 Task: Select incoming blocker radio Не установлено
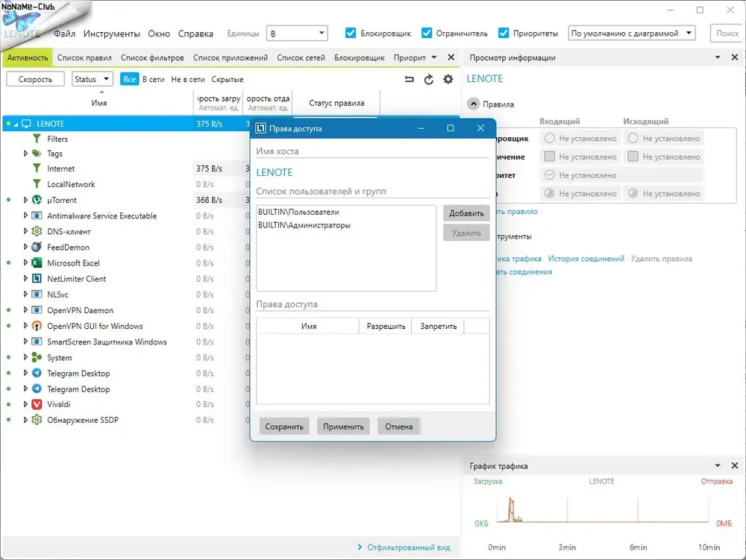[x=550, y=139]
